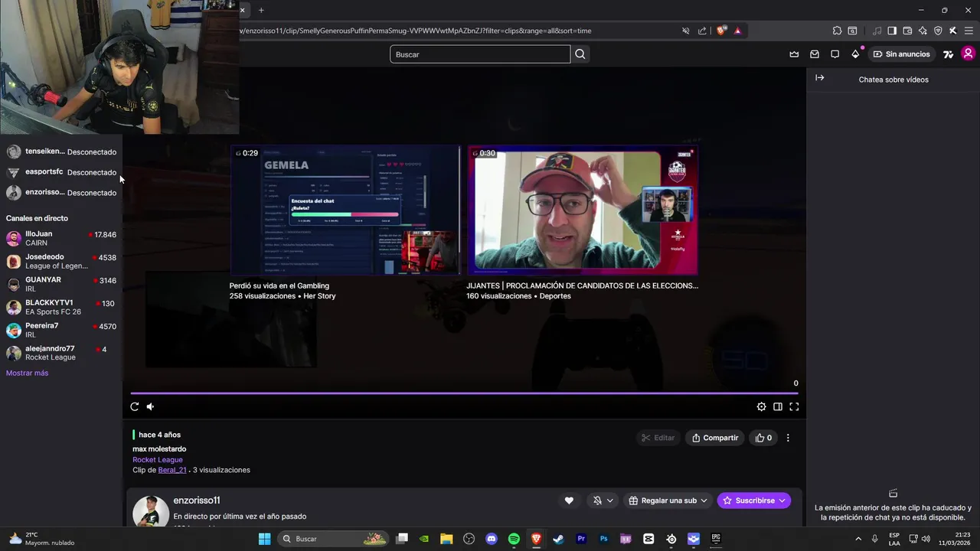Open the Brave Wallet icon
Image resolution: width=980 pixels, height=551 pixels.
pos(907,31)
